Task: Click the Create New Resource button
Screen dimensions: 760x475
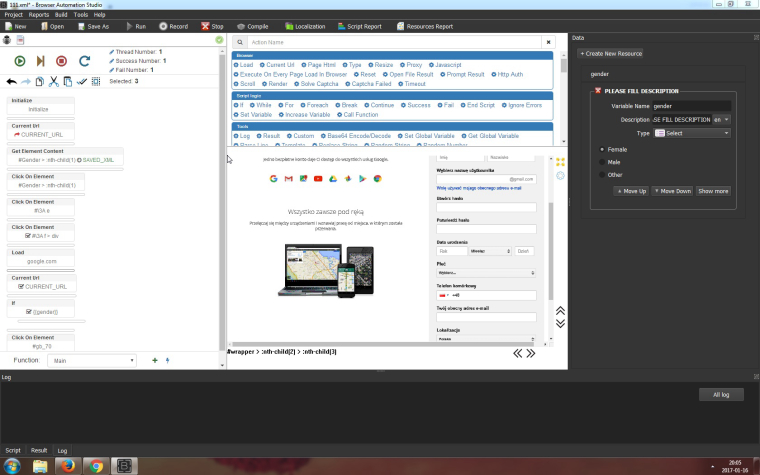Action: coord(611,53)
